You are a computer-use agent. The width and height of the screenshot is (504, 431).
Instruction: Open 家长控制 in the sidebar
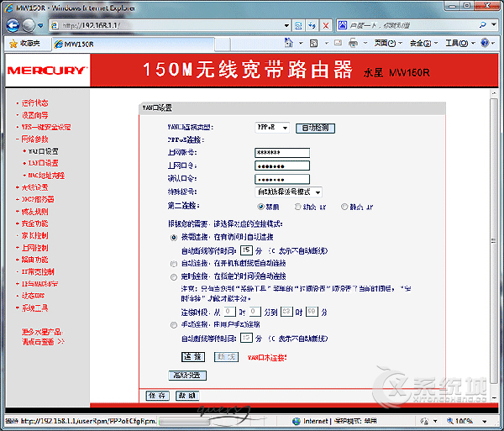pos(34,235)
